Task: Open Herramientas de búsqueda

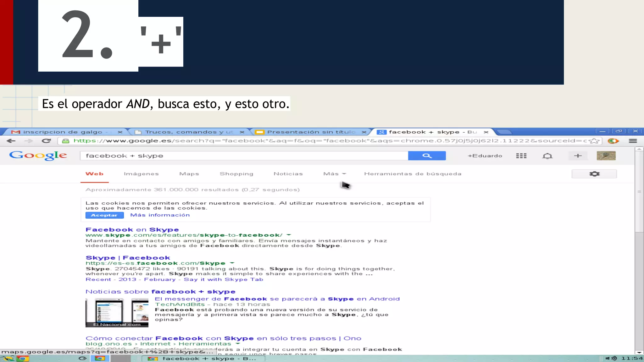Action: point(413,174)
